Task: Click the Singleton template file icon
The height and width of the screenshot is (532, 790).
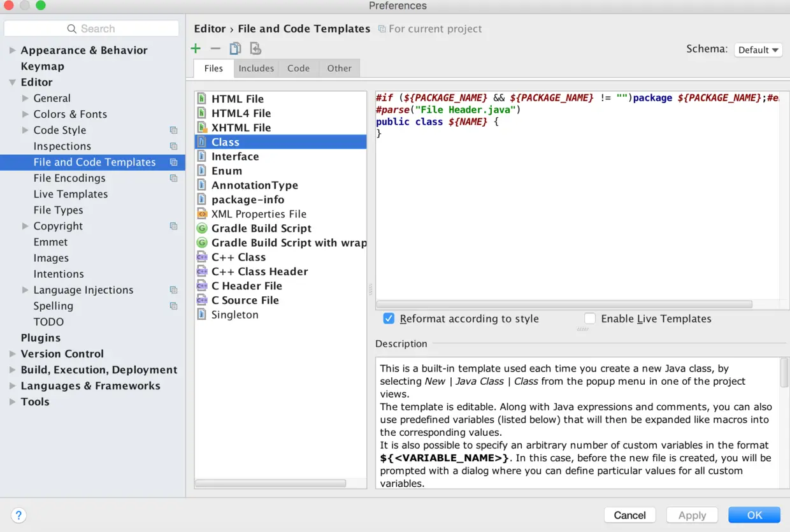Action: pyautogui.click(x=202, y=315)
